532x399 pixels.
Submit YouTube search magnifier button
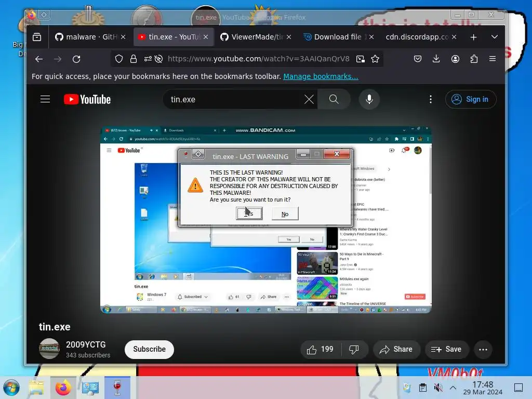pyautogui.click(x=334, y=99)
